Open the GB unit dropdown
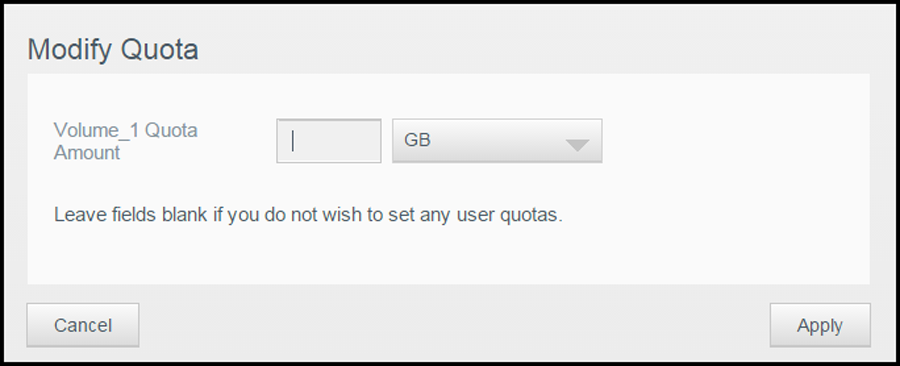The image size is (900, 366). coord(497,141)
